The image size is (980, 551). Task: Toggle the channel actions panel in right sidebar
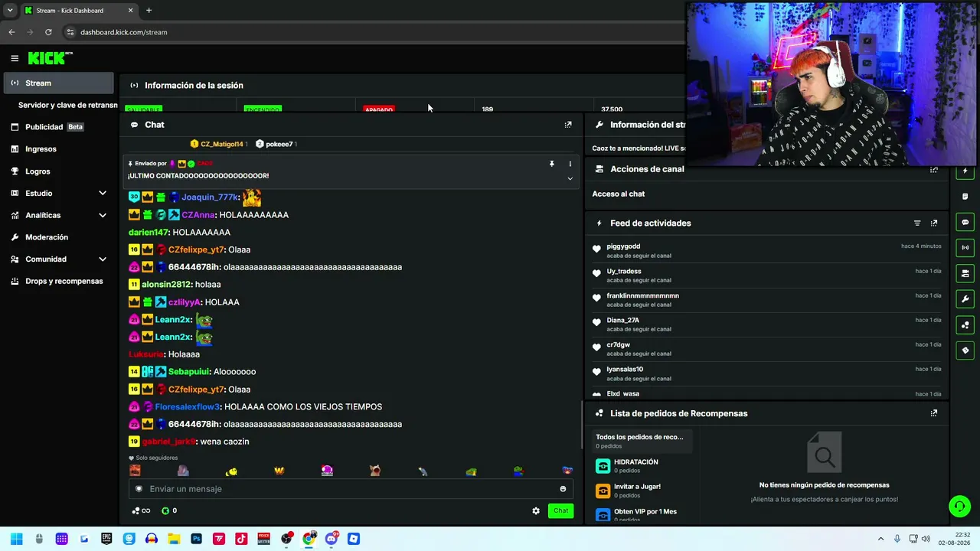pos(965,273)
